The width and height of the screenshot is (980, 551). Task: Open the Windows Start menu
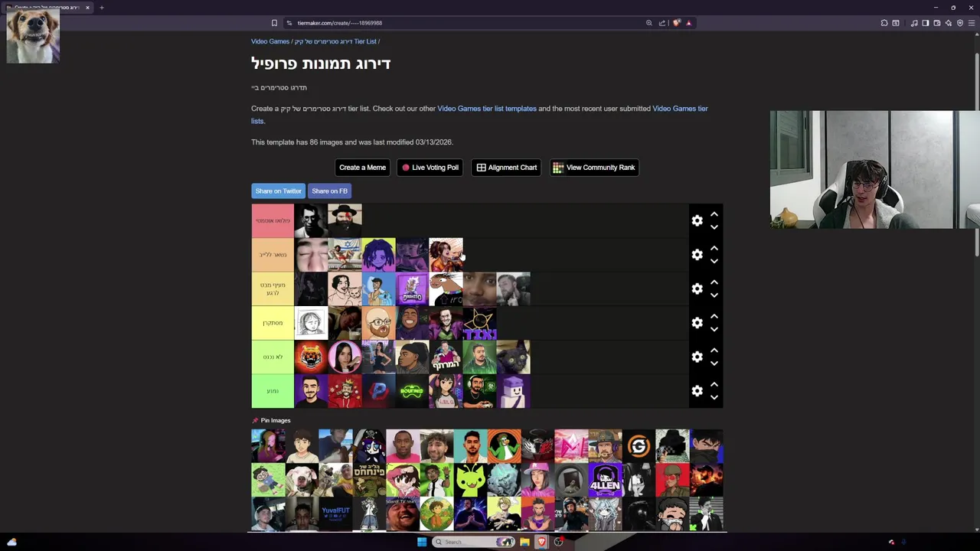[x=422, y=542]
